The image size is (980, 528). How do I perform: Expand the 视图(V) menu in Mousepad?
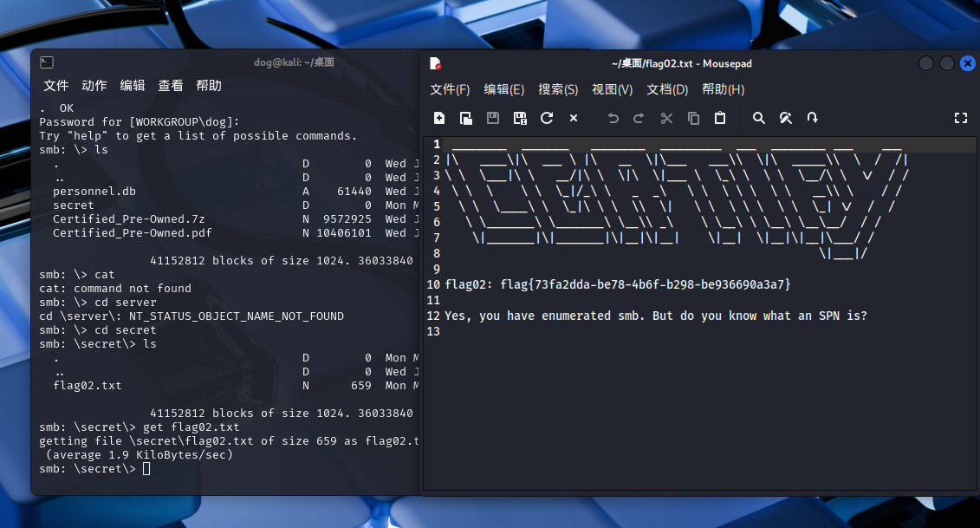pyautogui.click(x=612, y=89)
